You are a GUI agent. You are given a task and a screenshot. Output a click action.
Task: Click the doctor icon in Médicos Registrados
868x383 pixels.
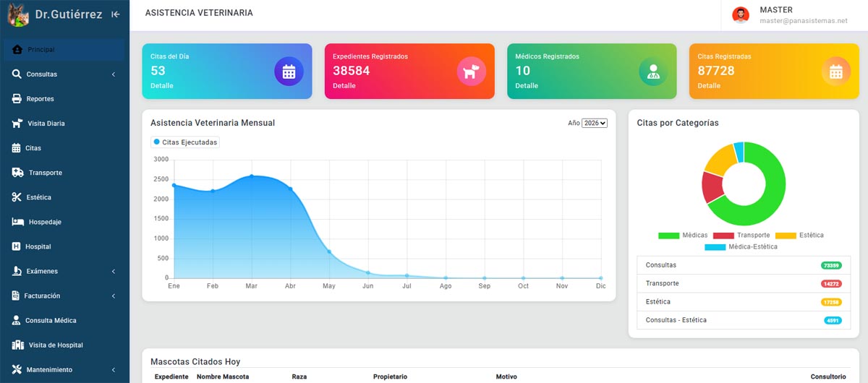pos(654,72)
